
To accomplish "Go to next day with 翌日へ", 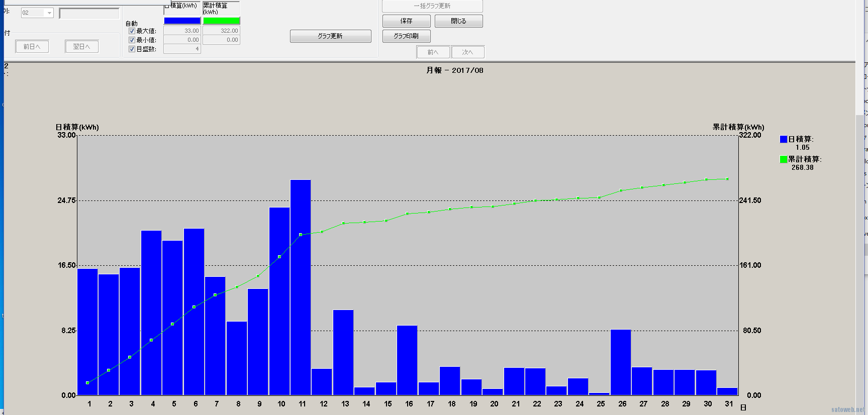I will click(81, 47).
